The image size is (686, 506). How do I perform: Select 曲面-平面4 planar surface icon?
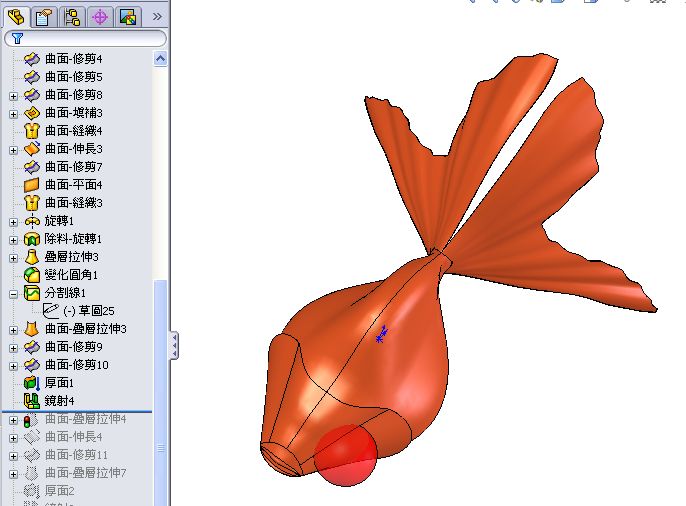pyautogui.click(x=32, y=185)
